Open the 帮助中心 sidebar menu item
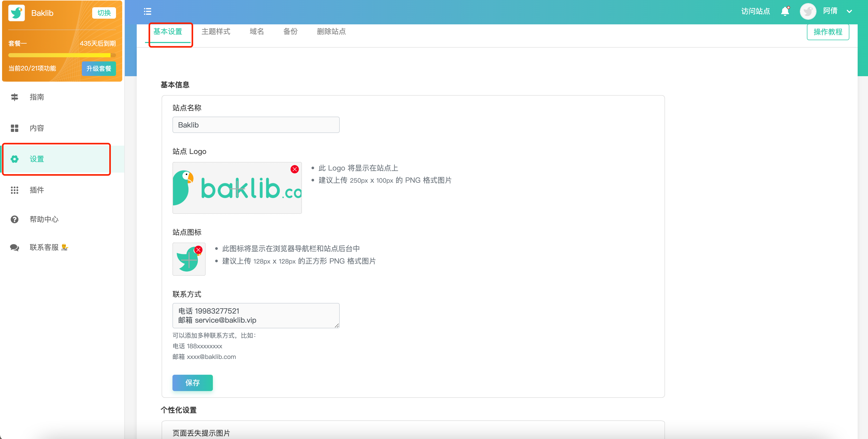This screenshot has width=868, height=439. 62,219
